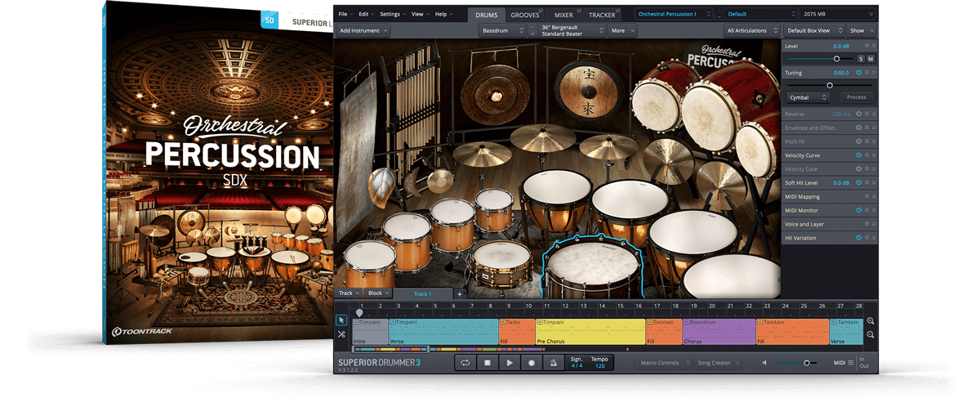Open the Voice and Layer menu icon
980x403 pixels.
pos(866,224)
